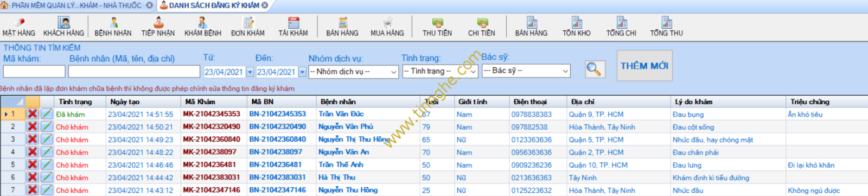The image size is (868, 196).
Task: Sort by Ngày tạo column header
Action: (x=125, y=102)
